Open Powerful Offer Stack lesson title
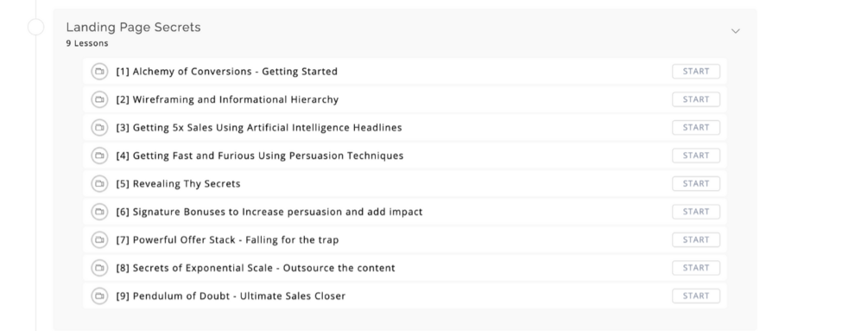 coord(227,239)
